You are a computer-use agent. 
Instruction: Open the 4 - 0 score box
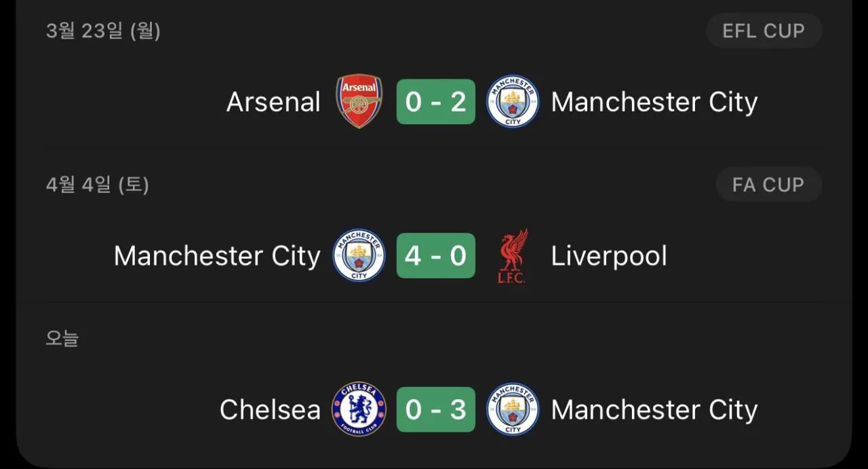coord(435,256)
